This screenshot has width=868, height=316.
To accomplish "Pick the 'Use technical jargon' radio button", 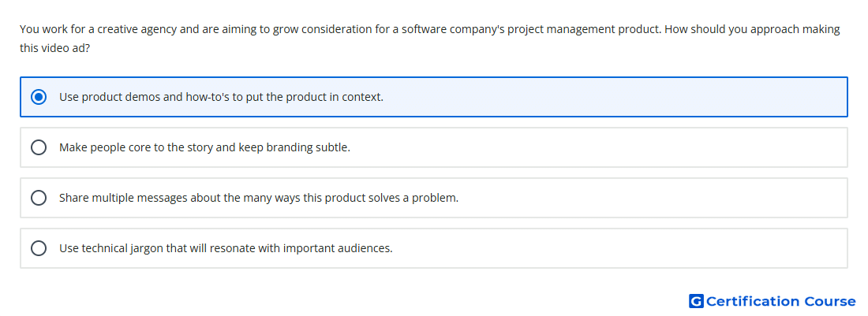I will coord(39,248).
